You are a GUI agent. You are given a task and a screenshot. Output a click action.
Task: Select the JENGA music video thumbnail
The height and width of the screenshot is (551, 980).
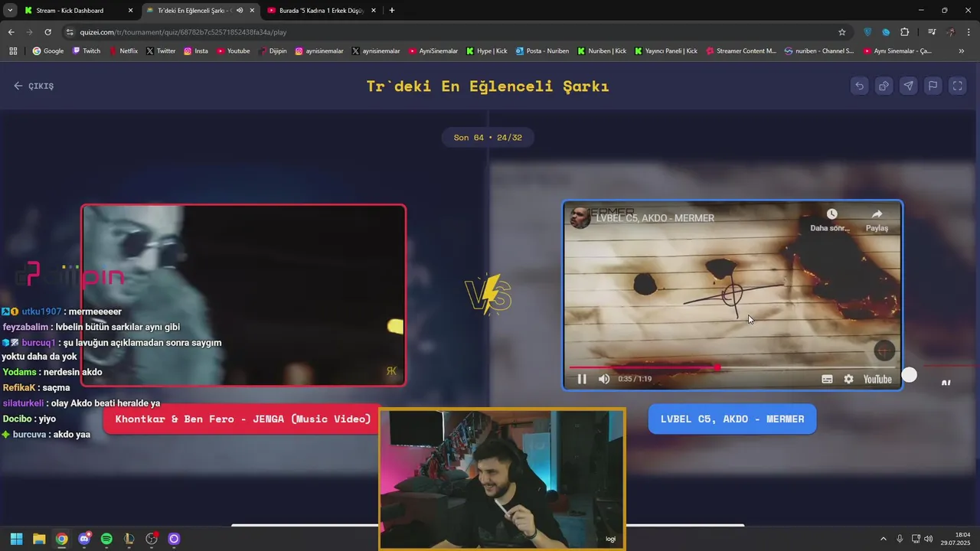(243, 295)
